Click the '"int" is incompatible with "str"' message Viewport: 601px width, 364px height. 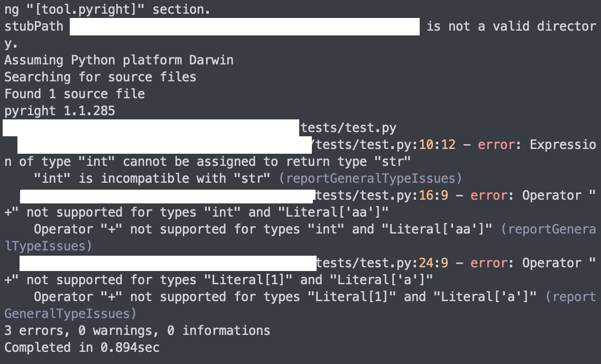(x=152, y=179)
